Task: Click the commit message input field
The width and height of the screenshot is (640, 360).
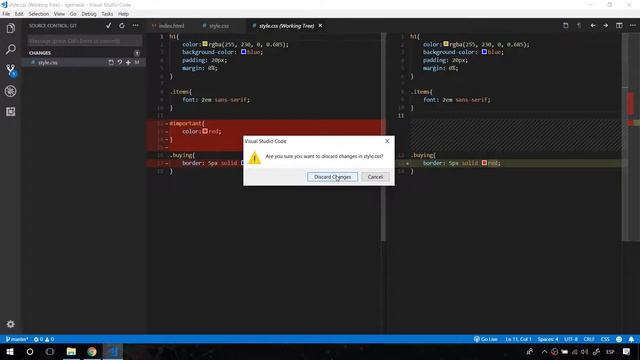Action: 84,41
